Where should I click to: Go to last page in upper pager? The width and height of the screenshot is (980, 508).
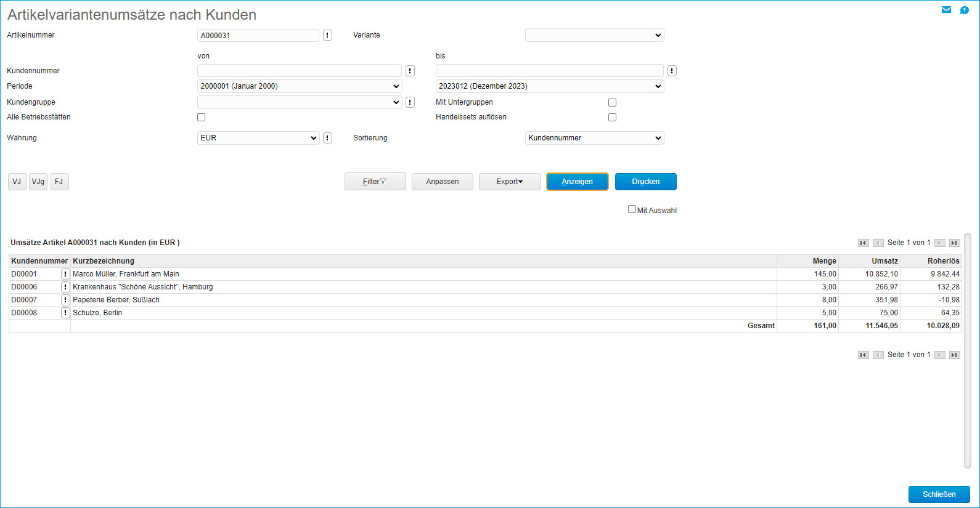tap(954, 243)
